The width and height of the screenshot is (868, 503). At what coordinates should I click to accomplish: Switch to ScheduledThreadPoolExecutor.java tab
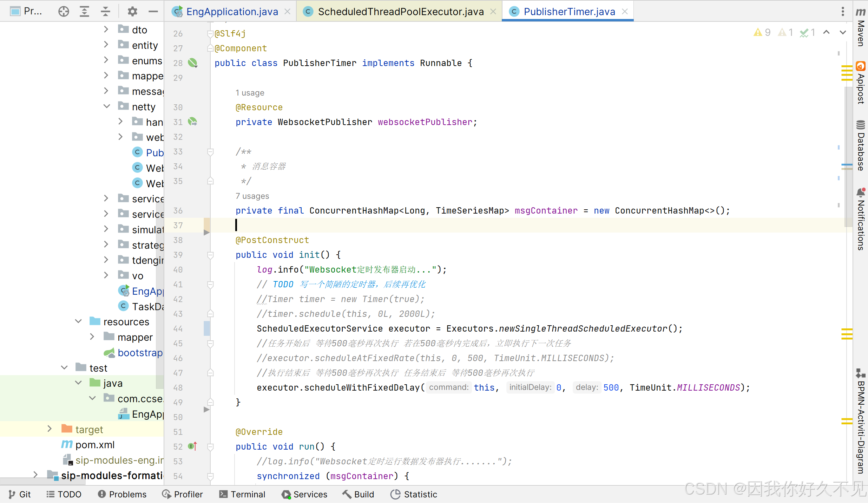point(400,12)
